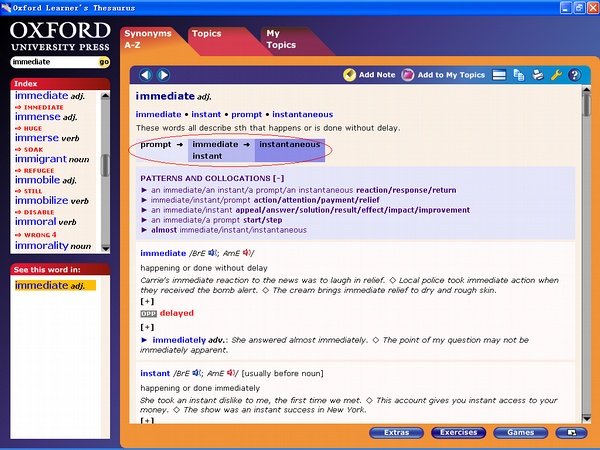This screenshot has width=600, height=450.
Task: Go forward with the right arrow button
Action: coord(163,75)
